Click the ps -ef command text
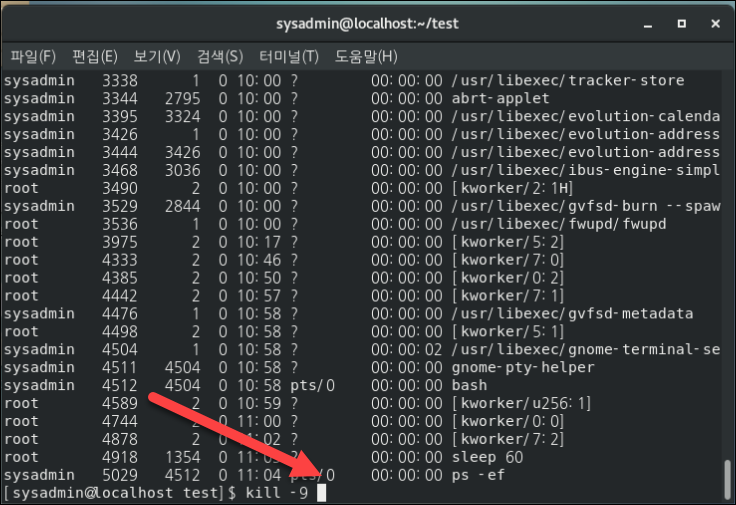This screenshot has width=736, height=505. 478,475
